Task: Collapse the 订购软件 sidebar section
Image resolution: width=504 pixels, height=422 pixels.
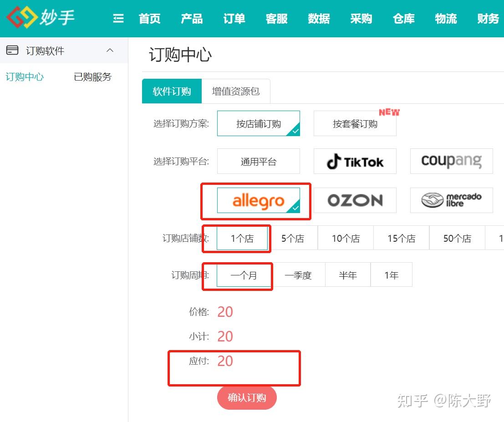Action: pyautogui.click(x=110, y=50)
